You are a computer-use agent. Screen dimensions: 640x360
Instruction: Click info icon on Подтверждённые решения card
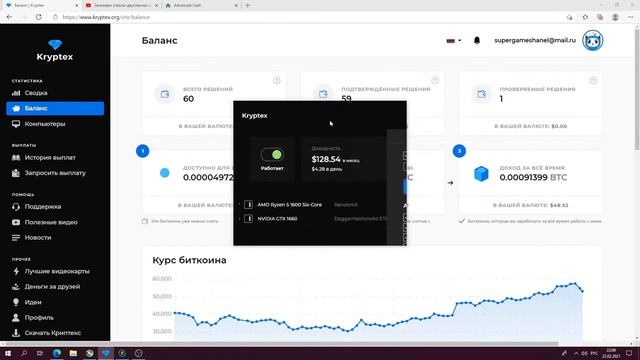pyautogui.click(x=435, y=80)
